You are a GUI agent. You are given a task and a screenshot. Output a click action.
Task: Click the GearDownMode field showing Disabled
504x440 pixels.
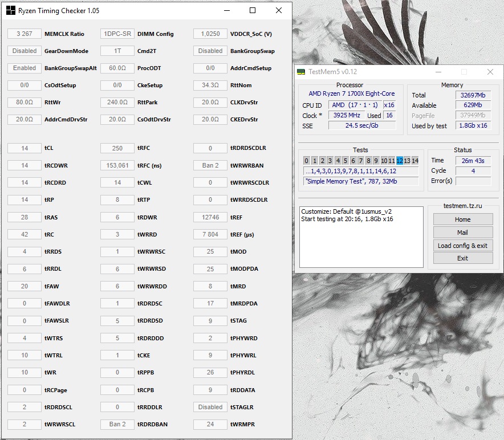click(x=25, y=51)
